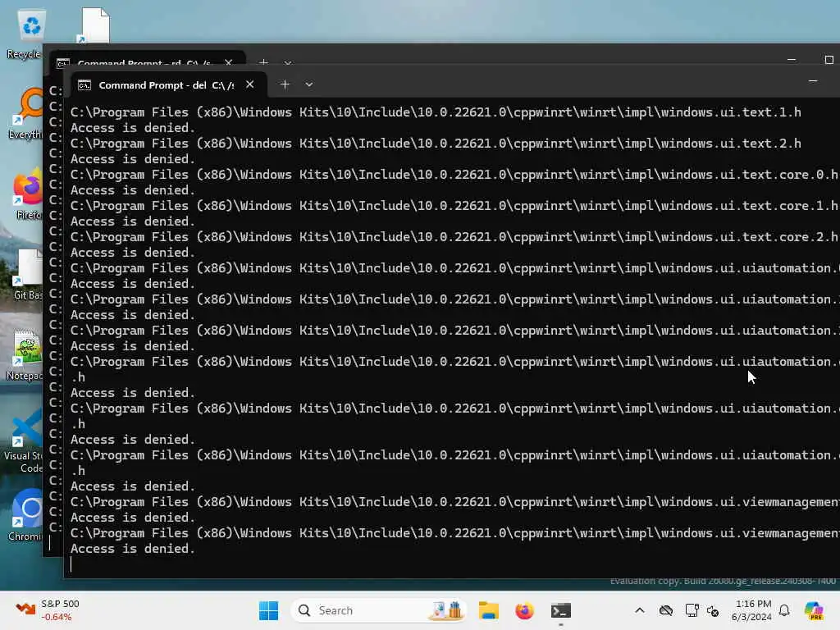The width and height of the screenshot is (840, 630).
Task: Open File Explorer from the taskbar
Action: 489,610
